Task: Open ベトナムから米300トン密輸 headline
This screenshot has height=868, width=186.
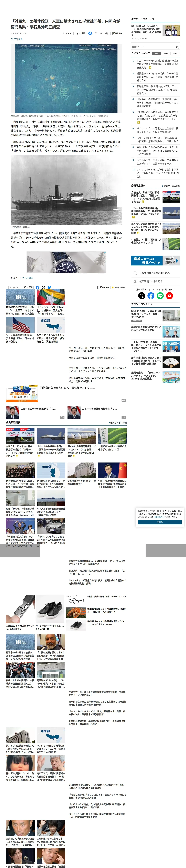Action: click(x=97, y=815)
